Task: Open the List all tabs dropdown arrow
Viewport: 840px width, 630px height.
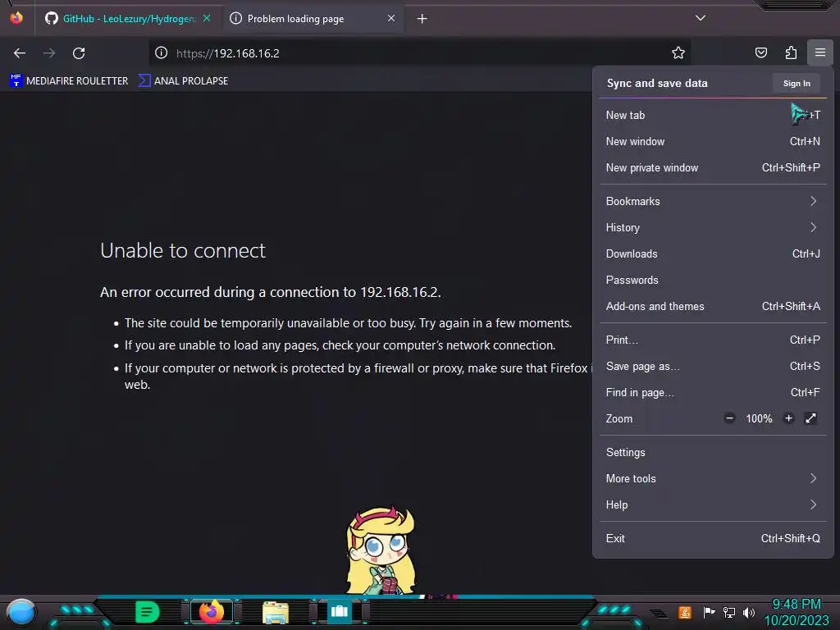Action: coord(701,18)
